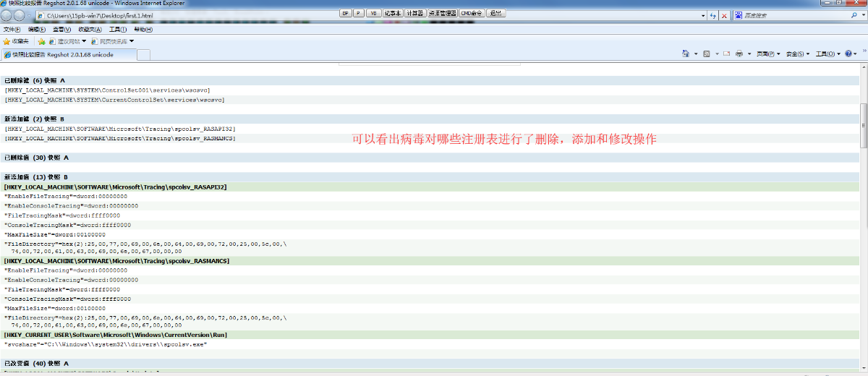Click the CurrentVersion\Run key header

point(116,335)
